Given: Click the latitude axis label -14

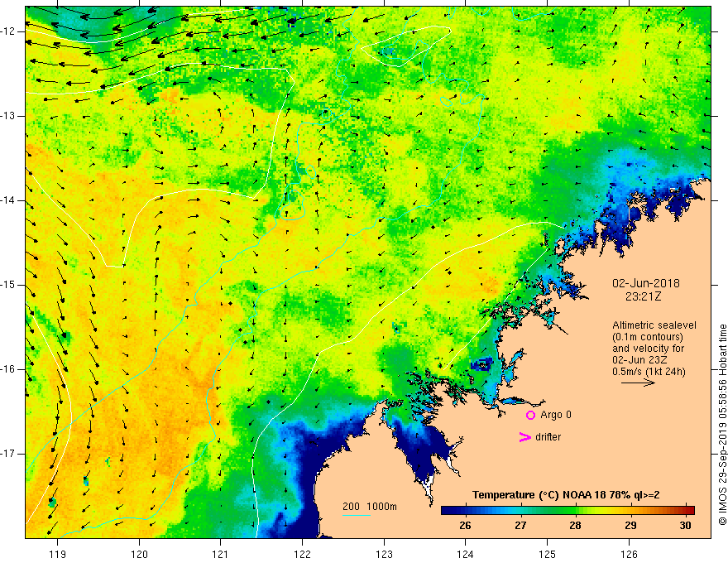Looking at the screenshot, I should pos(10,200).
